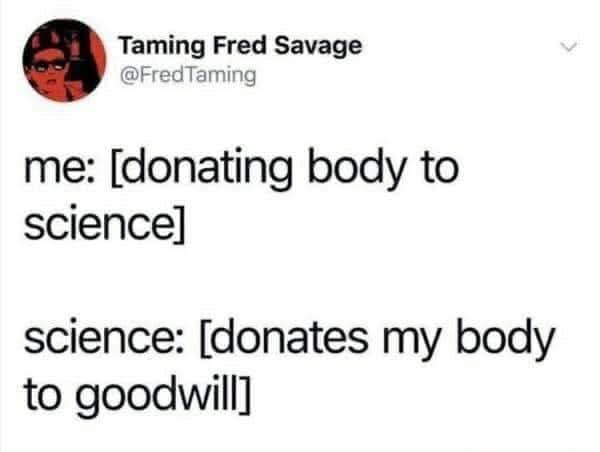The width and height of the screenshot is (600, 452).
Task: Click "body to" on the first line
Action: tap(383, 167)
